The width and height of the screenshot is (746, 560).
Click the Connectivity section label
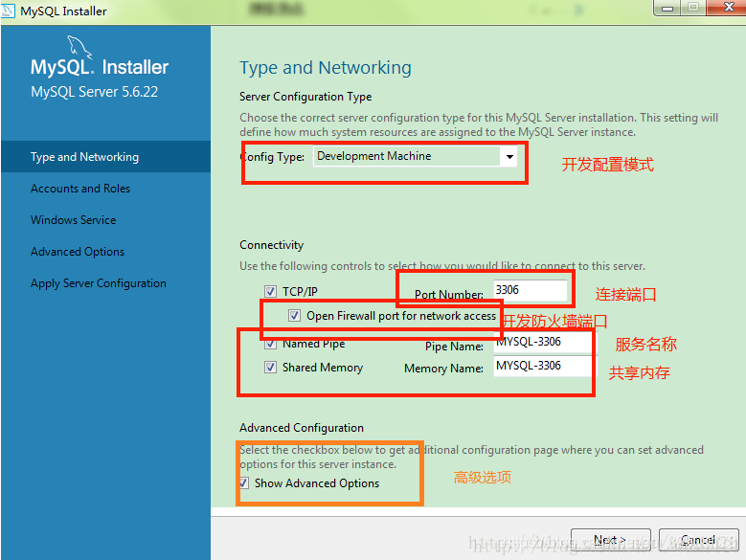271,245
